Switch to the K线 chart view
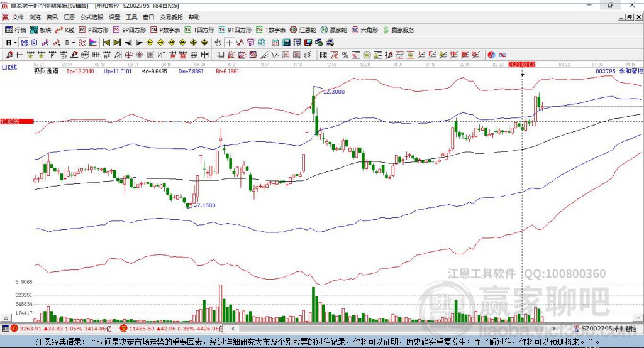644x348 pixels. (65, 30)
